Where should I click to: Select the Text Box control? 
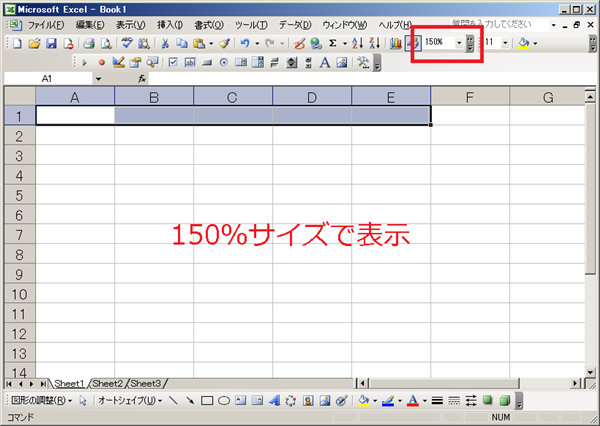[x=190, y=62]
